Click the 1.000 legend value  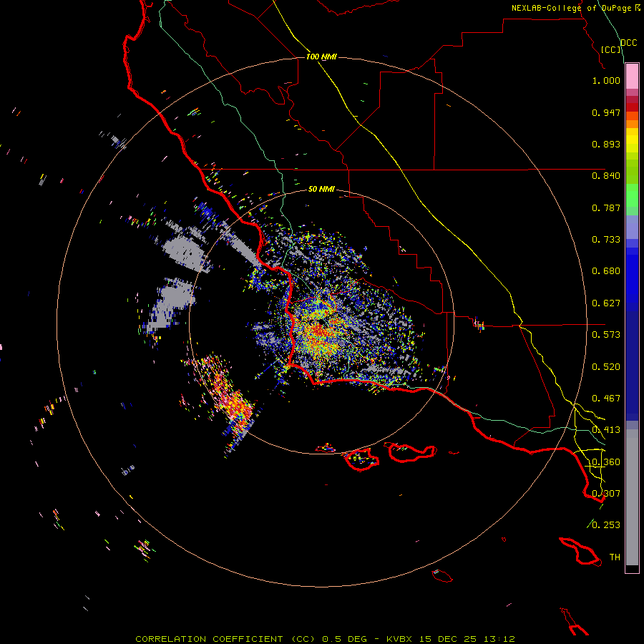pos(606,80)
